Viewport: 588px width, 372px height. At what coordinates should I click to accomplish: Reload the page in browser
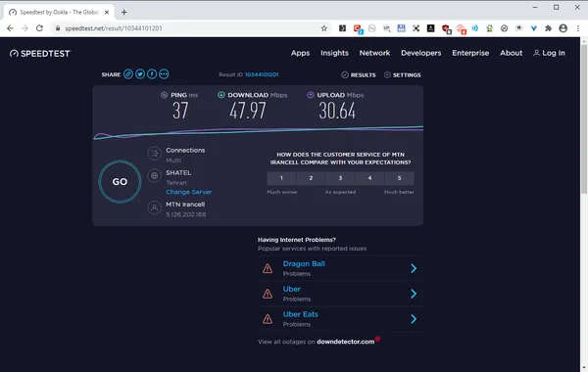(39, 28)
